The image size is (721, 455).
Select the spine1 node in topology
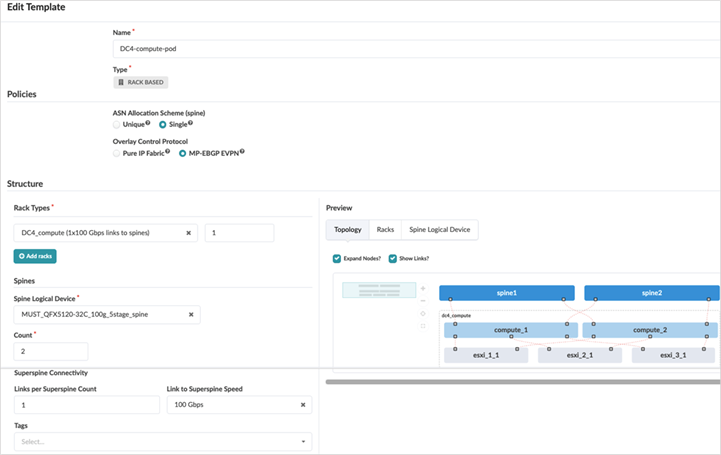coord(507,293)
